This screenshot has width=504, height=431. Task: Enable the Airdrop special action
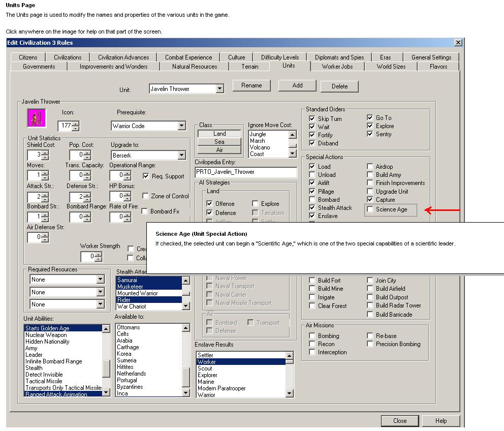tap(370, 166)
